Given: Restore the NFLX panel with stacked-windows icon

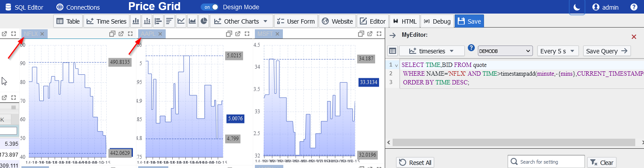Looking at the screenshot, I should click(x=112, y=34).
